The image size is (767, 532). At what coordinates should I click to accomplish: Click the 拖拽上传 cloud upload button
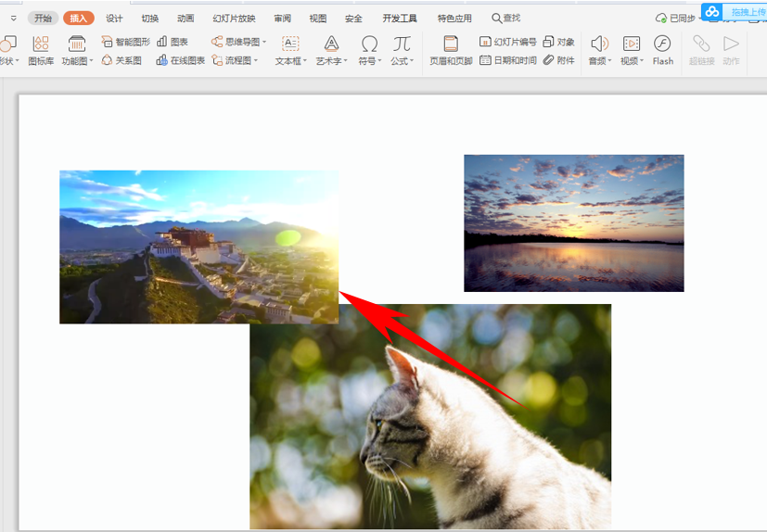[x=734, y=11]
